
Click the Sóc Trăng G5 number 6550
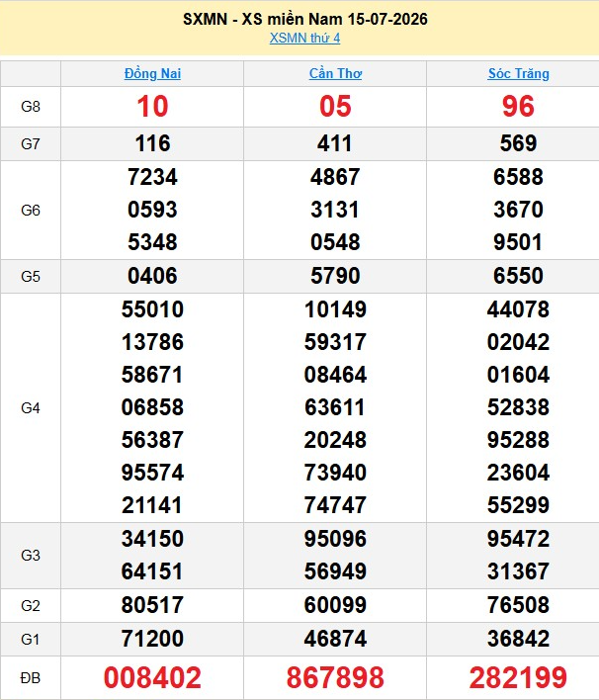pyautogui.click(x=518, y=276)
